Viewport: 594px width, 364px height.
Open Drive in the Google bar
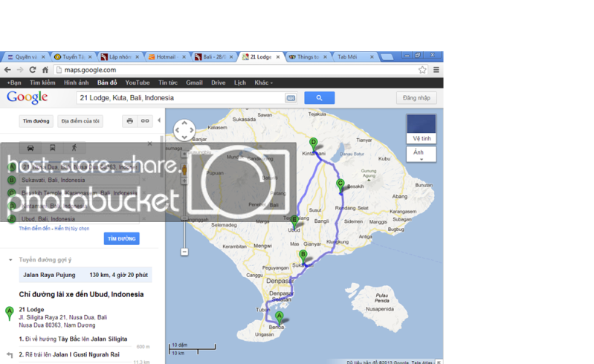pos(219,82)
